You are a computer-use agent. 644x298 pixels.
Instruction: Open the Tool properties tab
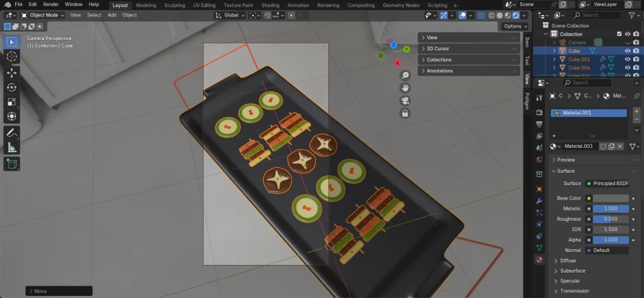tap(539, 97)
